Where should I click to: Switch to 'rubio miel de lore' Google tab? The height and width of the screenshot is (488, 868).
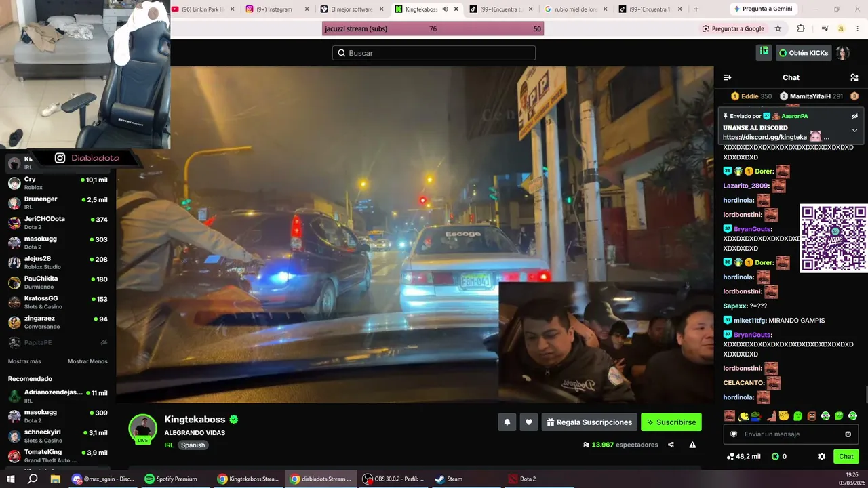[x=576, y=9]
